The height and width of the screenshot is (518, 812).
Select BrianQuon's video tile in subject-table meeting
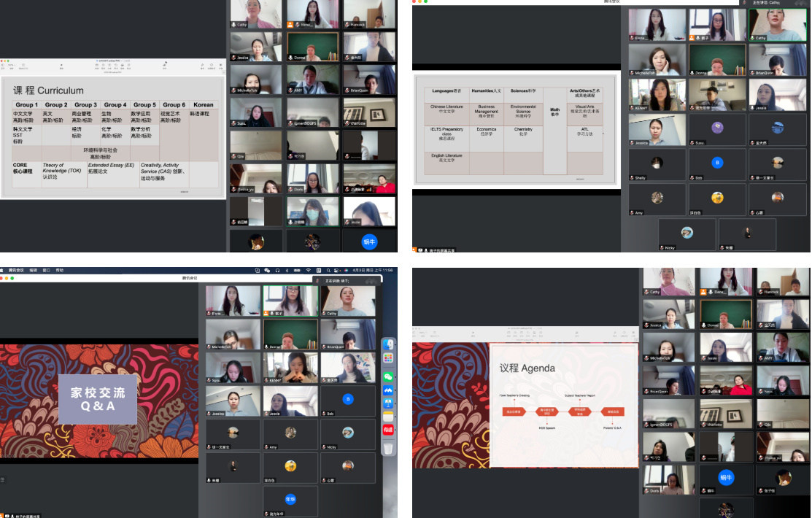pyautogui.click(x=777, y=60)
